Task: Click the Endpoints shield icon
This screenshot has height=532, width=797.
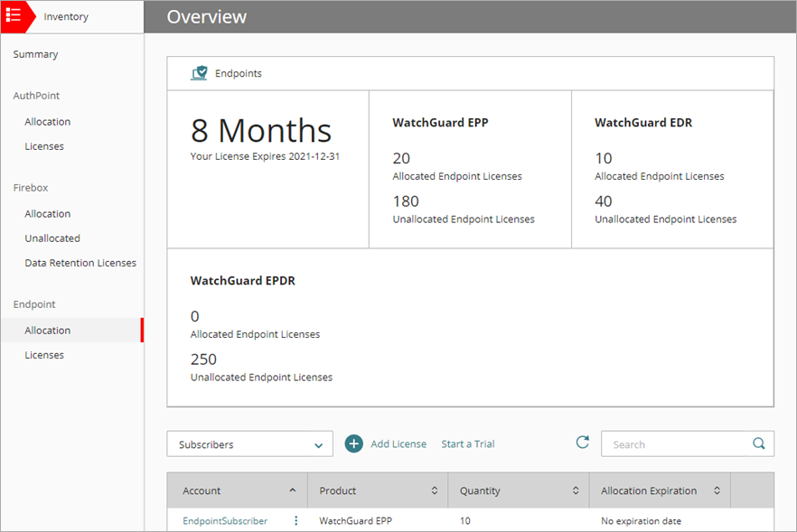Action: [x=199, y=73]
